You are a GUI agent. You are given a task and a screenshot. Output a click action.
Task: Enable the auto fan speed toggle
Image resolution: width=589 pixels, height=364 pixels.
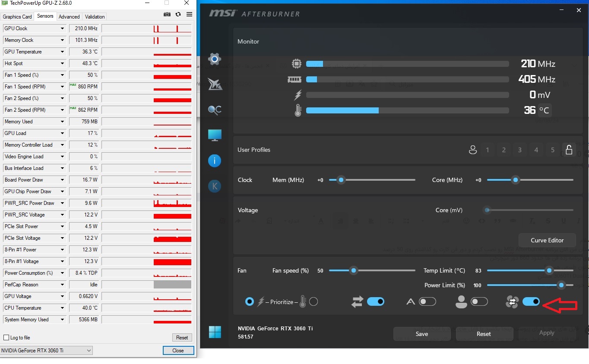tap(427, 302)
